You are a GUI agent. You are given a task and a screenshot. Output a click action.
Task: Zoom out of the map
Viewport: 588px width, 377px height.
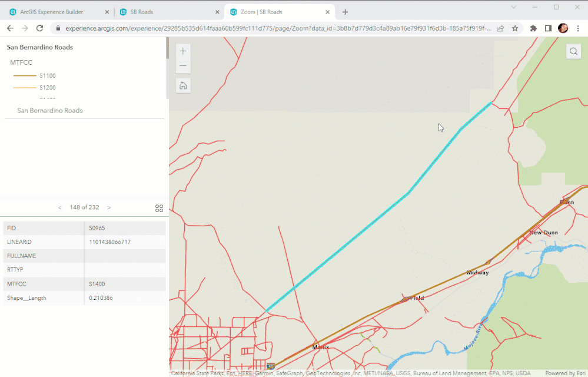coord(183,66)
